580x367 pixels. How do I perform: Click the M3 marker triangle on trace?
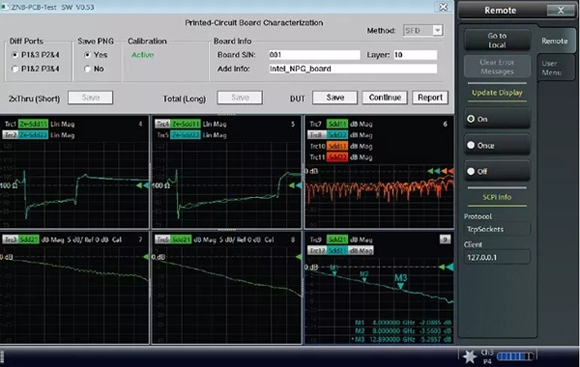tap(400, 286)
